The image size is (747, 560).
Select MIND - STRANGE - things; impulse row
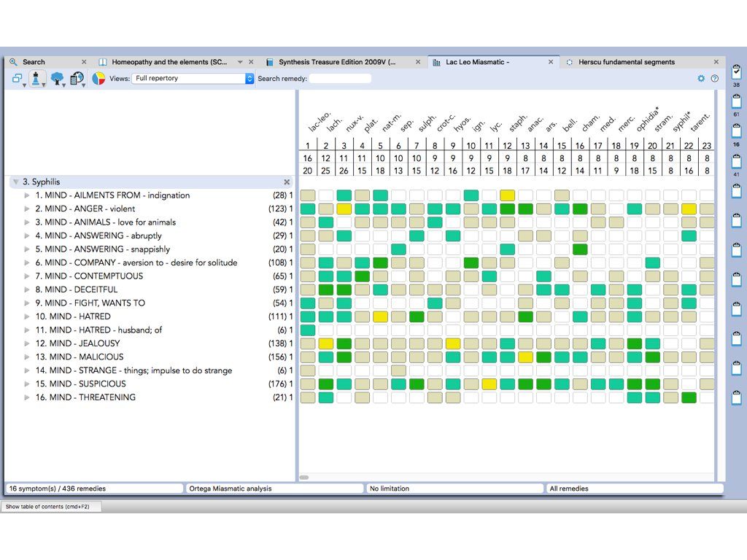[151, 370]
